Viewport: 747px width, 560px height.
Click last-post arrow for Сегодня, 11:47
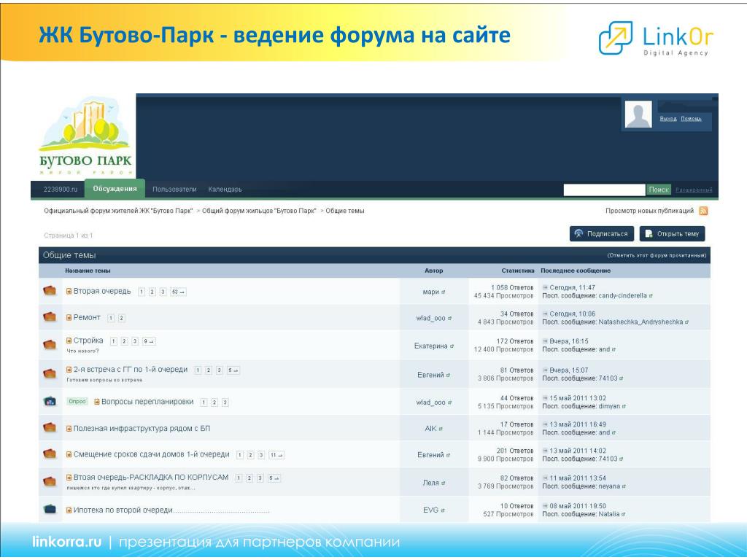point(545,287)
